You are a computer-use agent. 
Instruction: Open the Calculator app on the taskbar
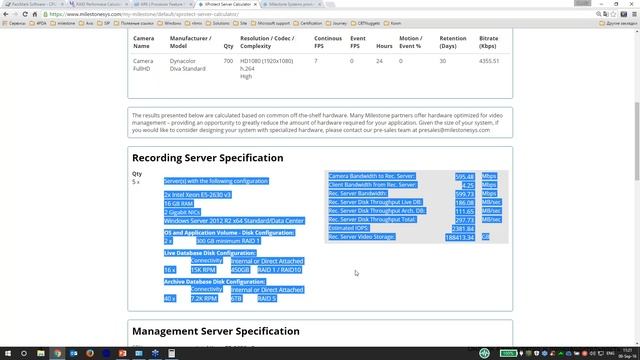click(171, 353)
